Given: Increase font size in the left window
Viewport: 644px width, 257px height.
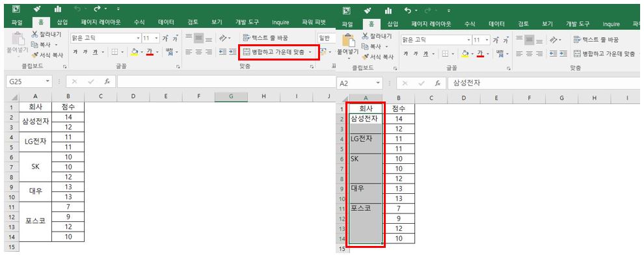Looking at the screenshot, I should pyautogui.click(x=165, y=38).
